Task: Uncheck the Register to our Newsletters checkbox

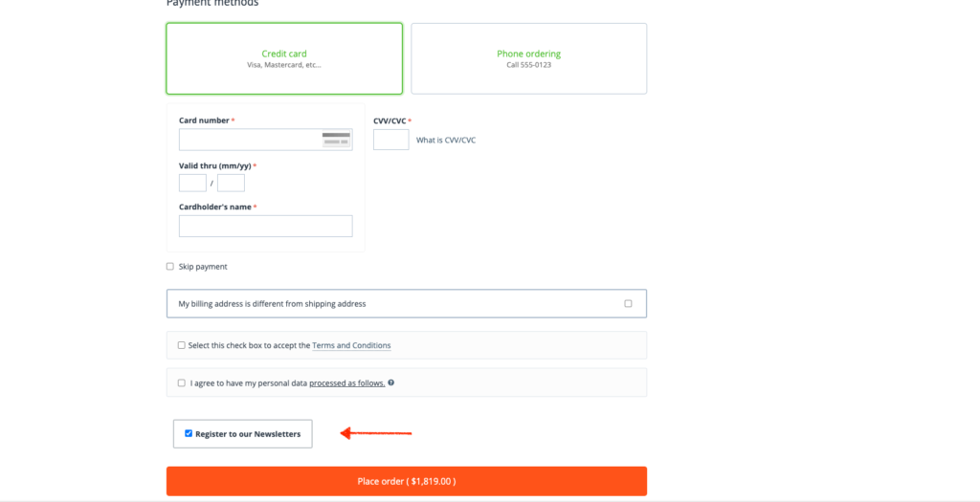Action: [189, 433]
